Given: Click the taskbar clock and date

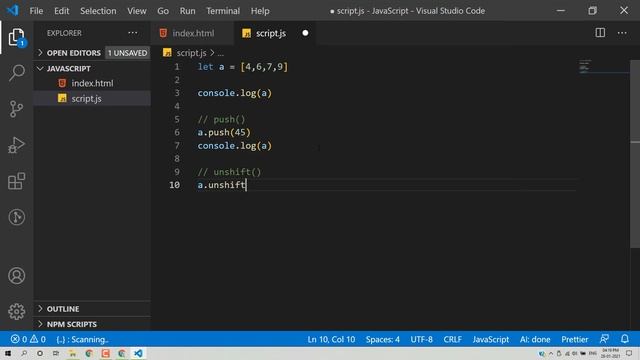Looking at the screenshot, I should click(x=610, y=353).
